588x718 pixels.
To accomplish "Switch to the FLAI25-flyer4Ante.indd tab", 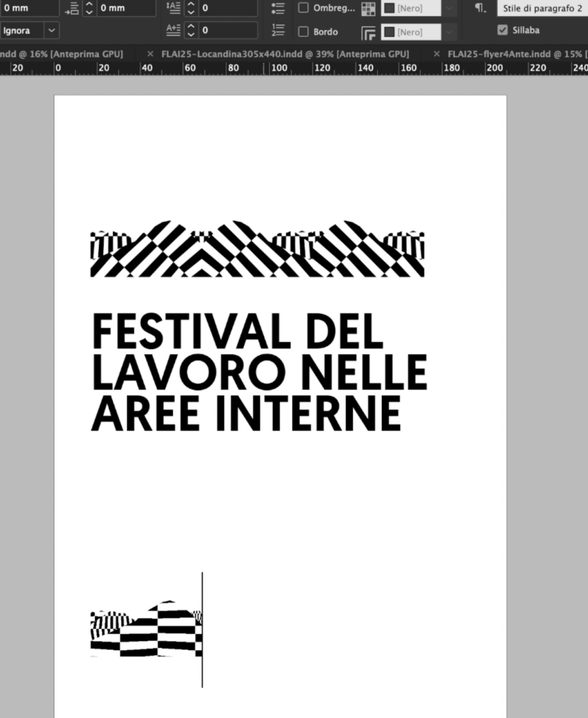I will tap(515, 54).
